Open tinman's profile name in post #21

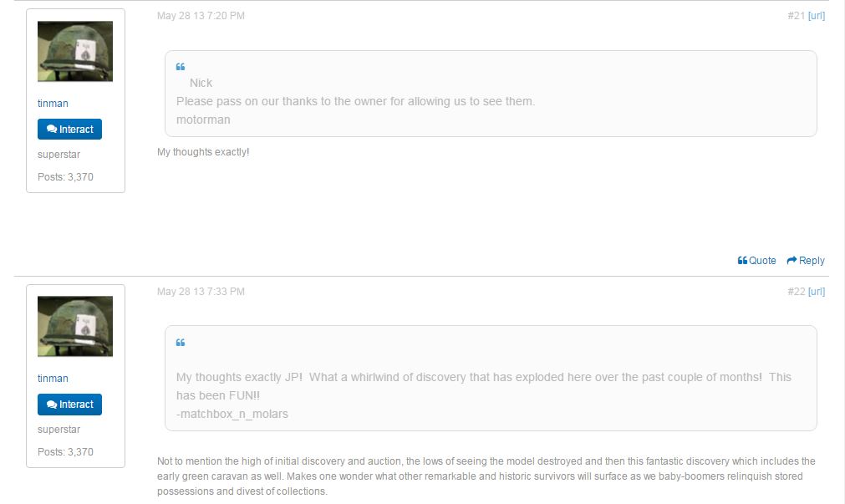point(53,104)
